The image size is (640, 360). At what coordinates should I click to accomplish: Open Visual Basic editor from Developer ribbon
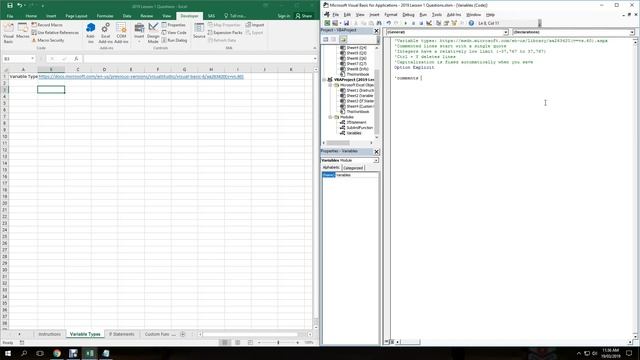click(8, 33)
